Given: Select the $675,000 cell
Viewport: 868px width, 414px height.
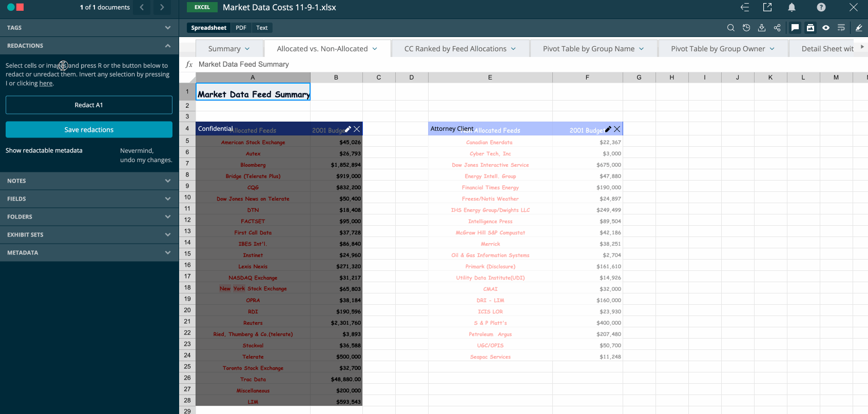Looking at the screenshot, I should coord(587,165).
